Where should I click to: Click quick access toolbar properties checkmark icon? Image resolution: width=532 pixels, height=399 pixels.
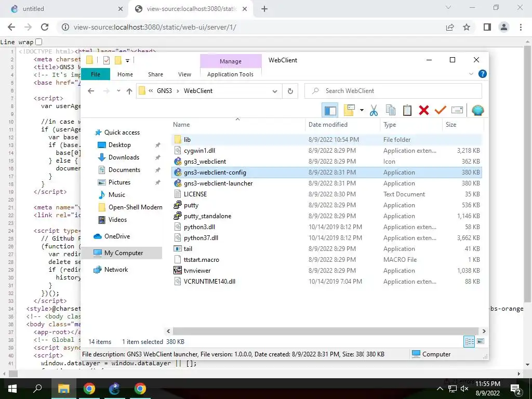[106, 60]
